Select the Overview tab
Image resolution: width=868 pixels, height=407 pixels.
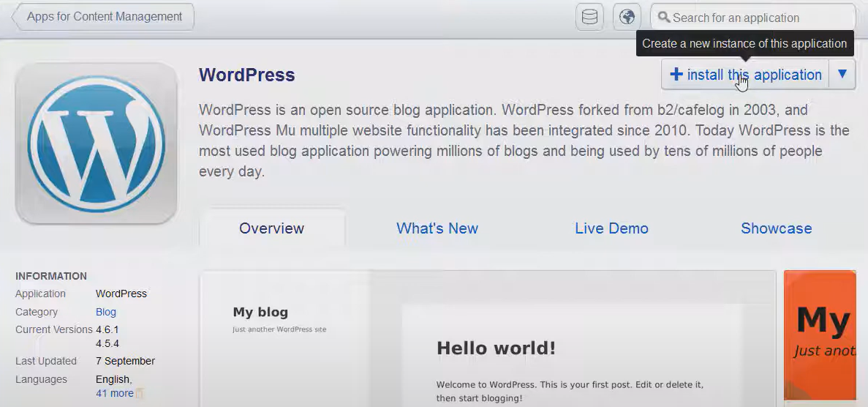click(x=272, y=228)
